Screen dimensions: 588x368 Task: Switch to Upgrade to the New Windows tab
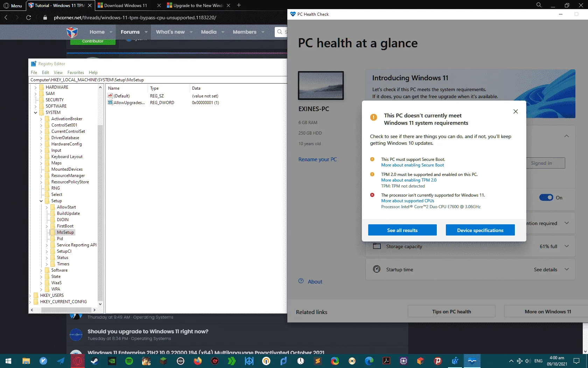tap(198, 5)
